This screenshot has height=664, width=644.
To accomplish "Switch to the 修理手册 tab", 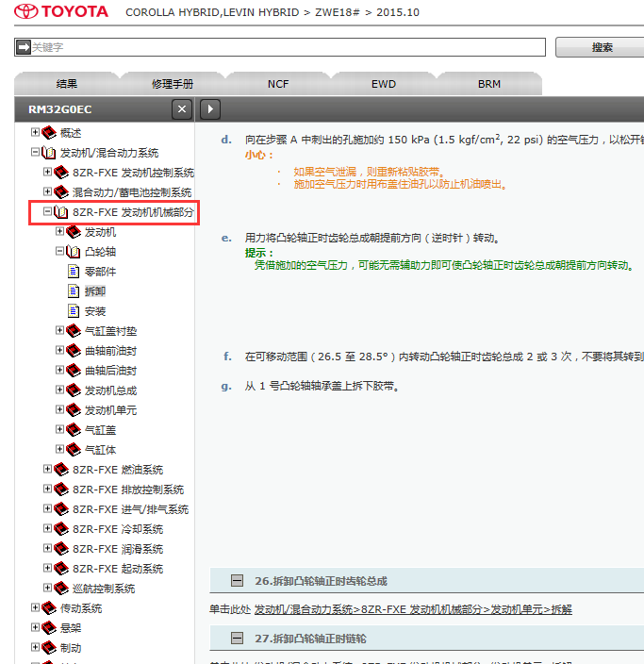I will [x=173, y=84].
